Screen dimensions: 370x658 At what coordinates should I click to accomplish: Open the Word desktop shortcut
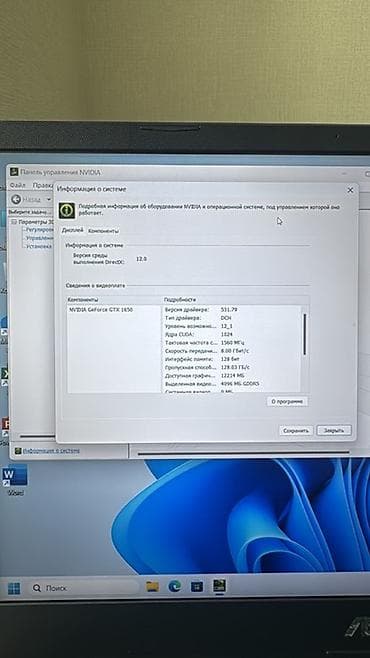coord(15,480)
